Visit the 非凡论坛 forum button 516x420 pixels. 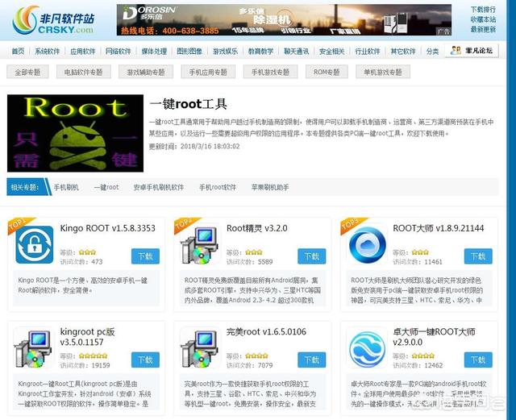pos(472,51)
